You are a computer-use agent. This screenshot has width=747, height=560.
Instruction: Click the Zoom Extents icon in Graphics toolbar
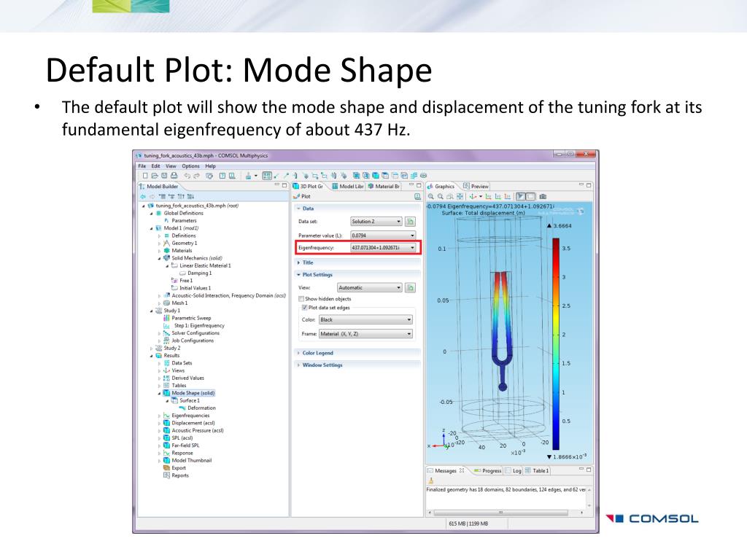pyautogui.click(x=460, y=196)
